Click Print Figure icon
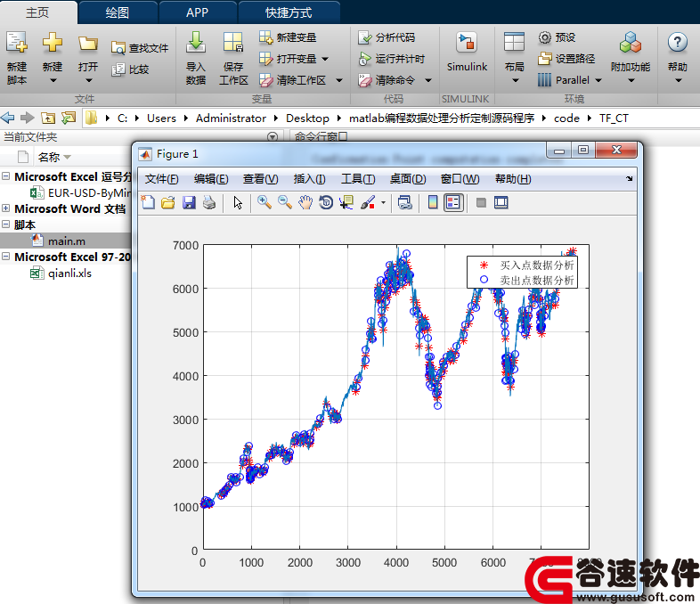This screenshot has height=604, width=700. coord(209,203)
